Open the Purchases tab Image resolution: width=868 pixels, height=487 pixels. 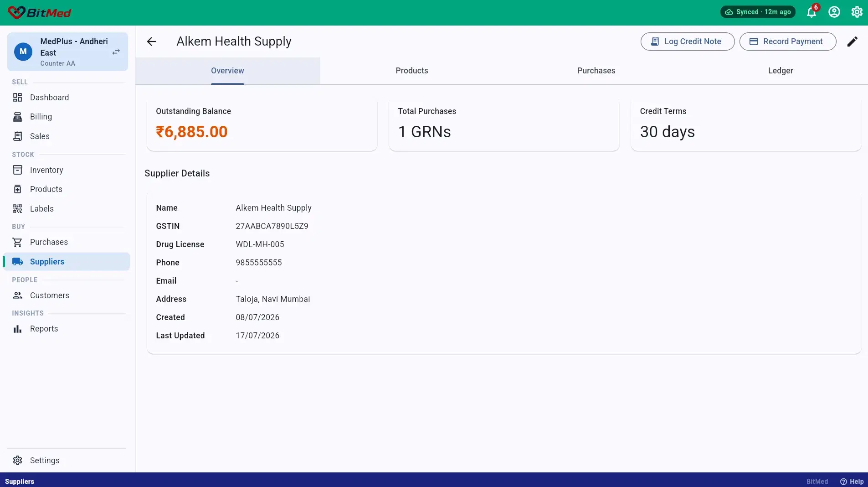[596, 71]
